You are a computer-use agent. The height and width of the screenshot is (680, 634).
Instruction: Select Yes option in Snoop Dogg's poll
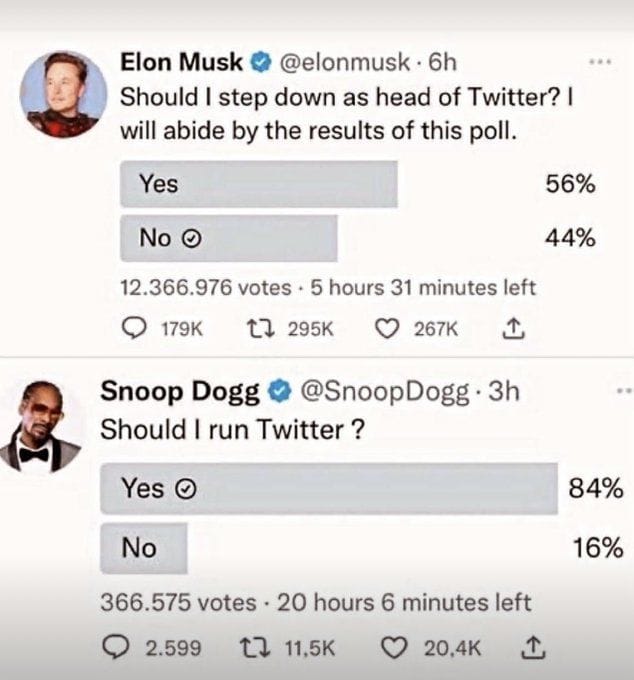point(328,488)
